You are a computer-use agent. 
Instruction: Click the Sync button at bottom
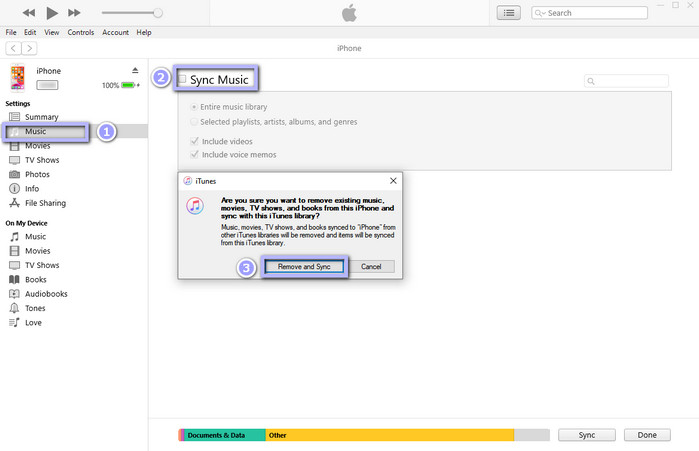(x=587, y=435)
